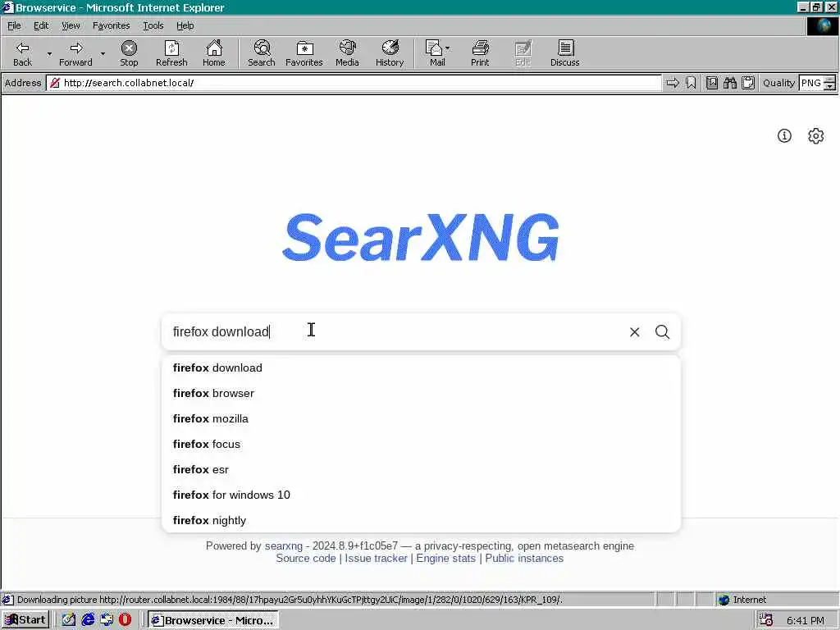Click the Go arrow beside address bar
The width and height of the screenshot is (840, 630).
tap(673, 83)
